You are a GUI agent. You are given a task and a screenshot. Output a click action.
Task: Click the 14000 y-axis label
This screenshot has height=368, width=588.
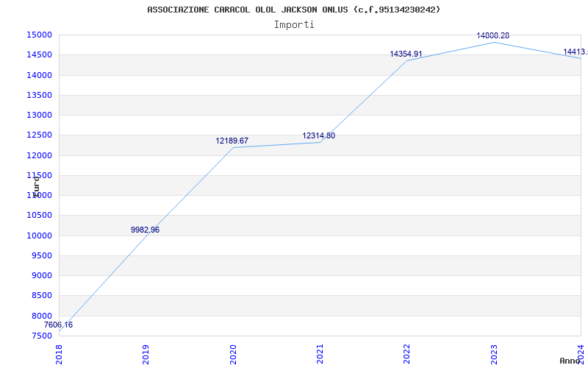(x=39, y=75)
